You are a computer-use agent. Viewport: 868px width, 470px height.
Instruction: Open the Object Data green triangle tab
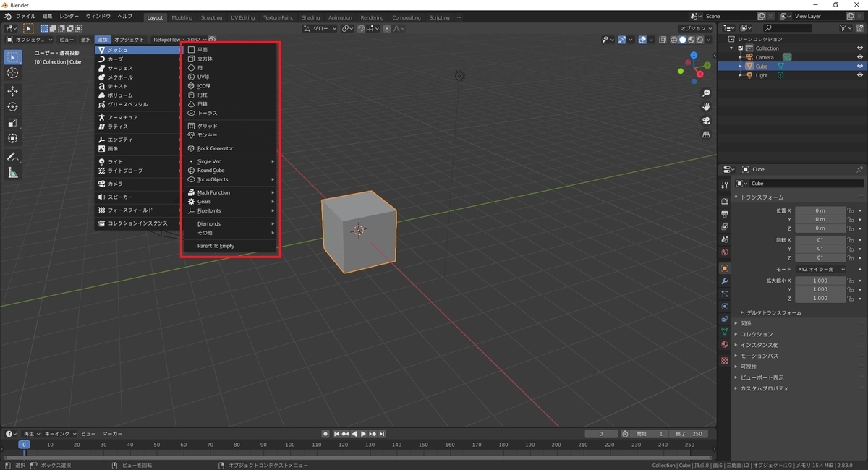pyautogui.click(x=725, y=331)
